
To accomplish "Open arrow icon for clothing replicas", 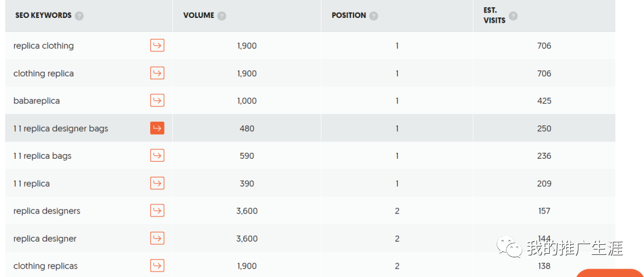I will point(157,266).
